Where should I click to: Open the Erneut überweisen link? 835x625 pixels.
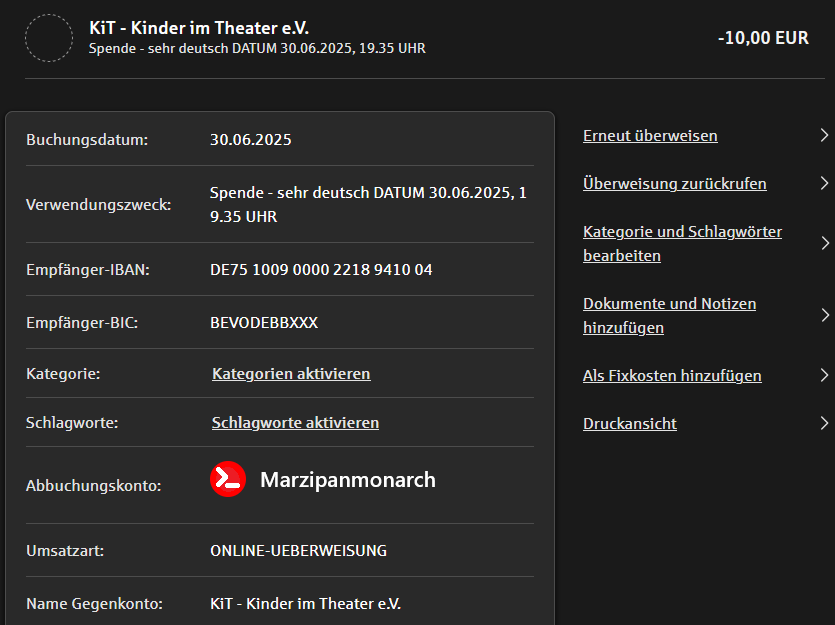[x=650, y=136]
